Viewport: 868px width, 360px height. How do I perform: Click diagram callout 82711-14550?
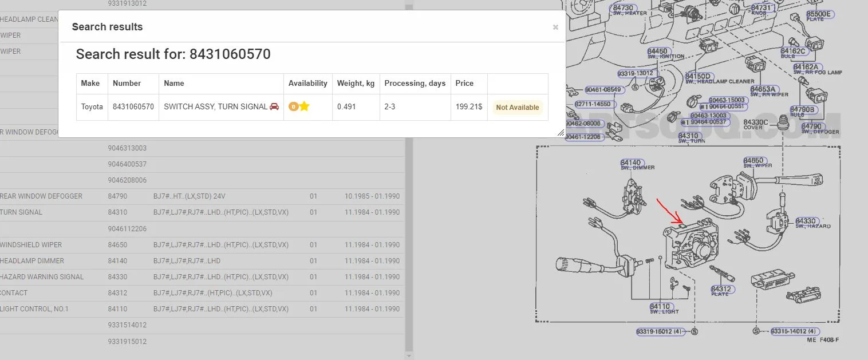pos(595,105)
